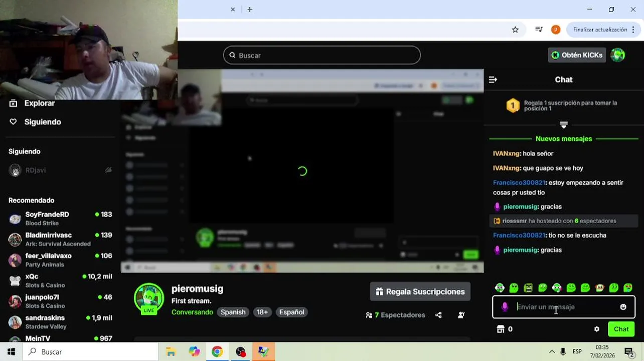Select the '18+' tag

(262, 312)
